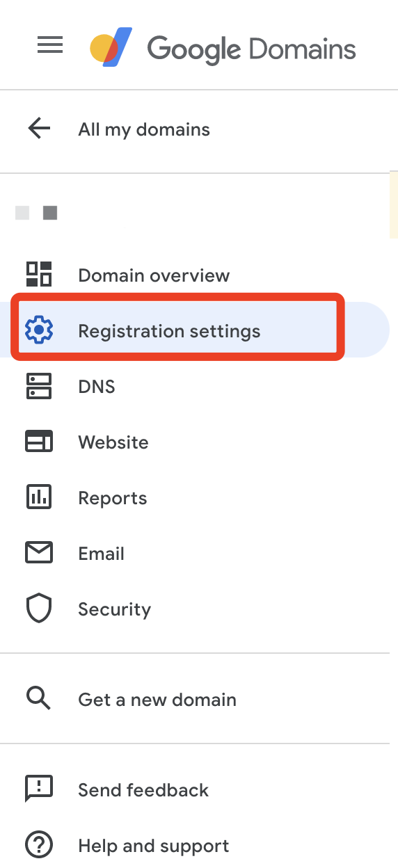The width and height of the screenshot is (398, 868).
Task: Click the Email envelope icon
Action: (39, 553)
